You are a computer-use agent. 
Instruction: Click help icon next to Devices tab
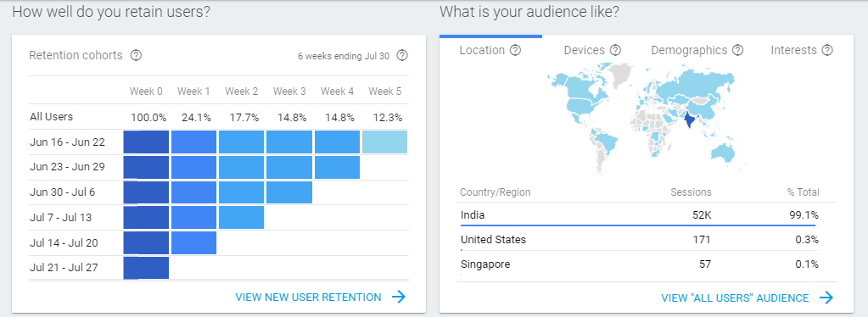[615, 50]
